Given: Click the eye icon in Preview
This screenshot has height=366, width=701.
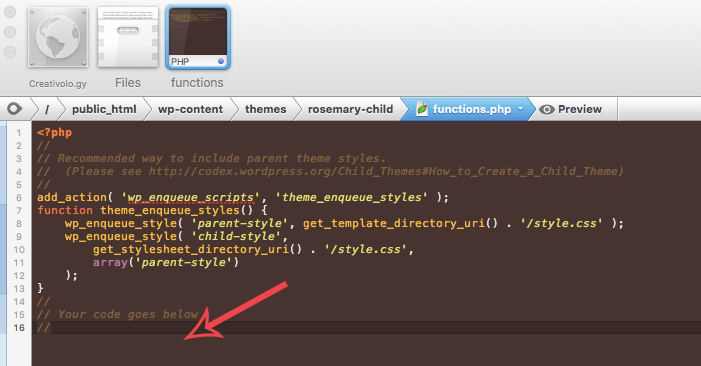Looking at the screenshot, I should pyautogui.click(x=546, y=109).
